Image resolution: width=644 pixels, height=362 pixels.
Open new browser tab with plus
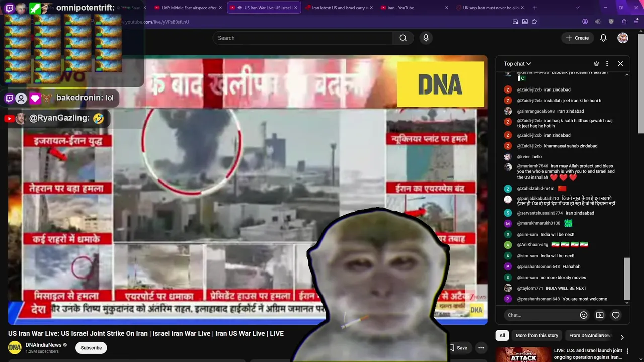535,8
